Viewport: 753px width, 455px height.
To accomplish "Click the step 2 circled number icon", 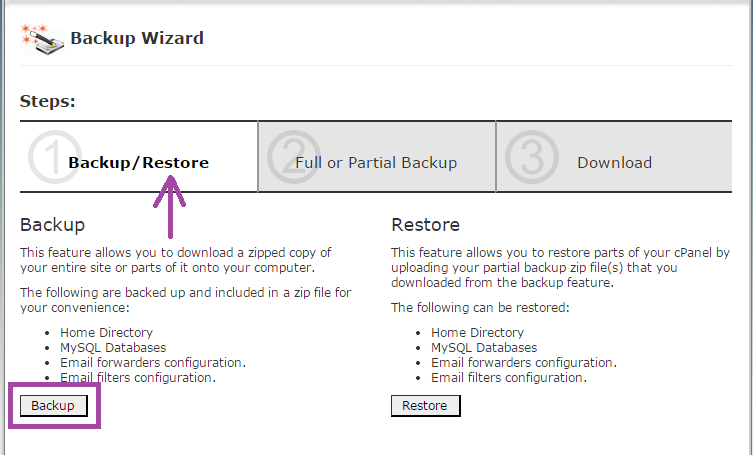I will 293,157.
